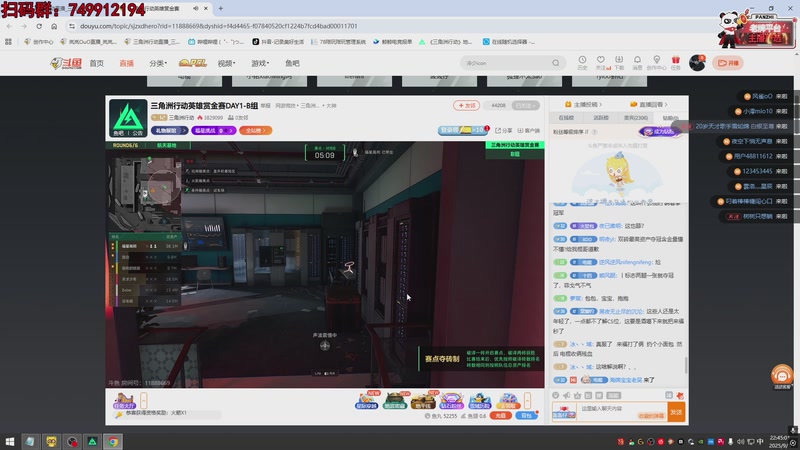
Task: Go to the browser home button
Action: click(54, 26)
